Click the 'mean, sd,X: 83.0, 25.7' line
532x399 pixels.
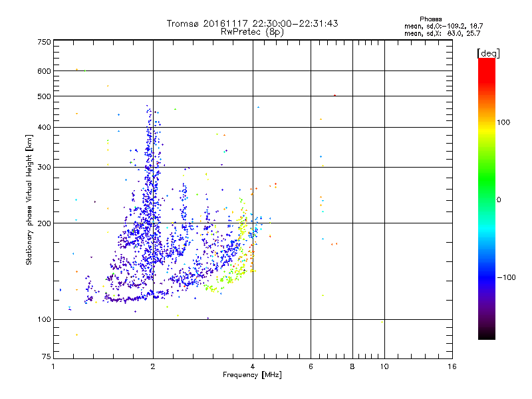[442, 33]
